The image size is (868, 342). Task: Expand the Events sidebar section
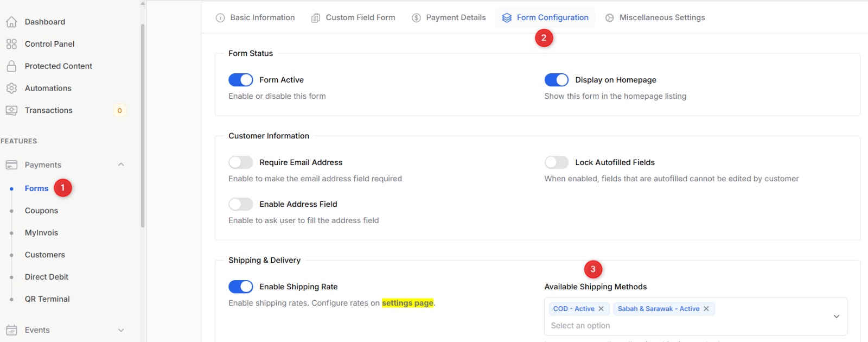121,330
